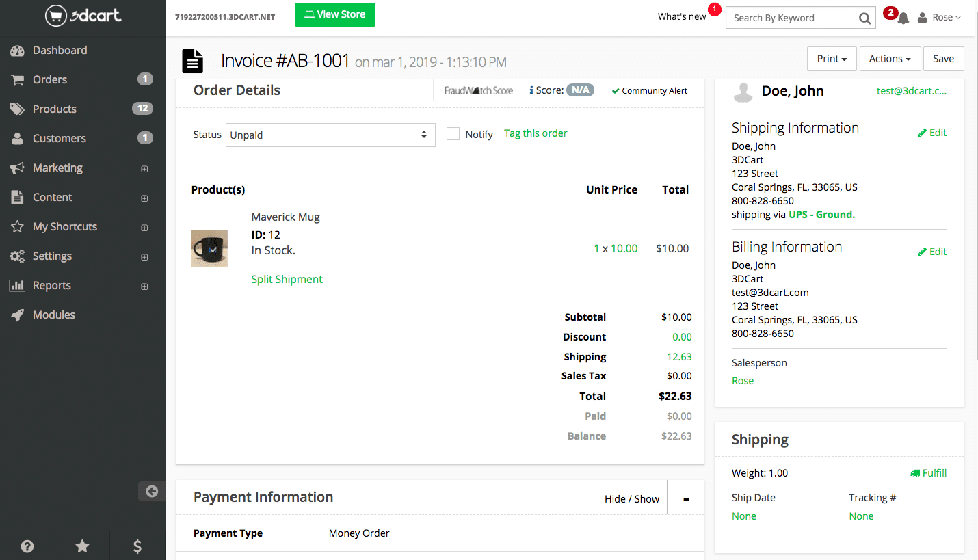Viewport: 978px width, 560px height.
Task: Click the help question mark icon
Action: pos(27,546)
